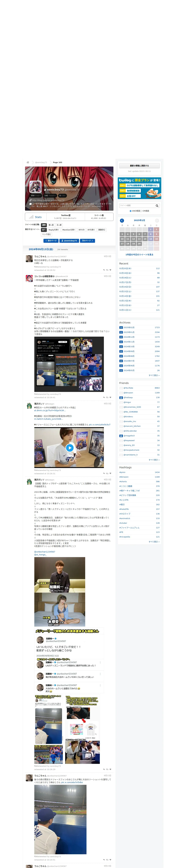Viewport: 186px width, 868px height.
Task: Toggle the リンク含む filter
Action: coord(47,235)
